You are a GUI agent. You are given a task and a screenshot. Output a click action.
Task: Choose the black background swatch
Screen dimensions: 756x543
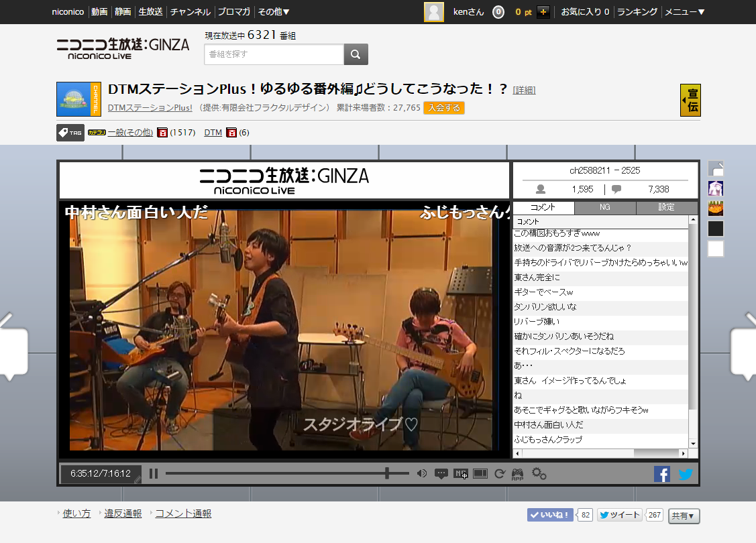[716, 229]
